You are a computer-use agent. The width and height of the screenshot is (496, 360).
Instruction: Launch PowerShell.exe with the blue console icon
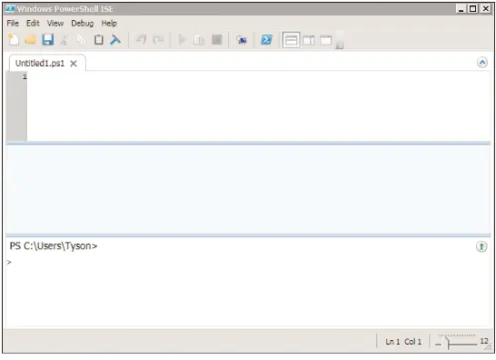coord(266,40)
